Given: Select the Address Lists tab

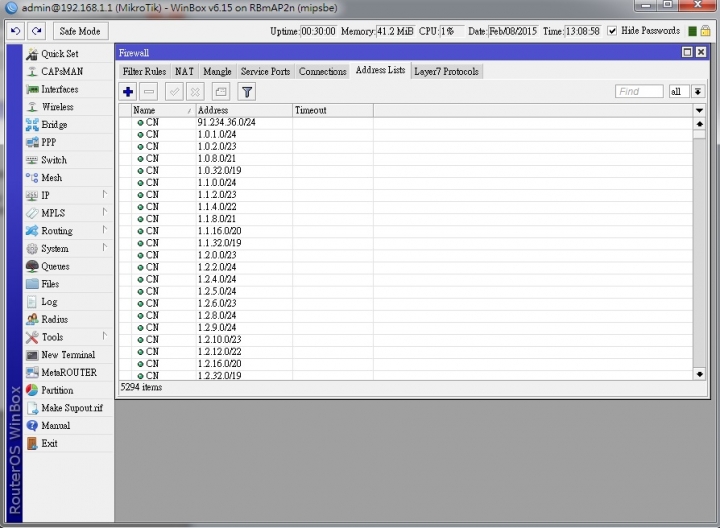Looking at the screenshot, I should [380, 70].
